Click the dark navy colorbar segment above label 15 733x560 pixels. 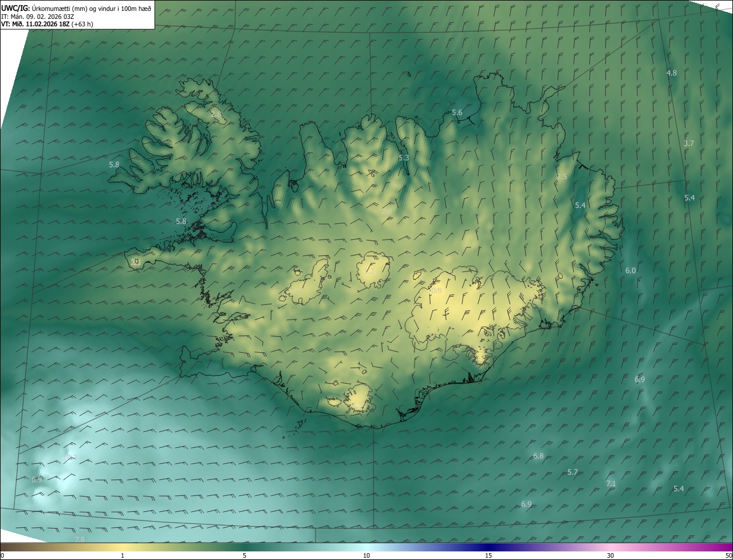pyautogui.click(x=488, y=547)
